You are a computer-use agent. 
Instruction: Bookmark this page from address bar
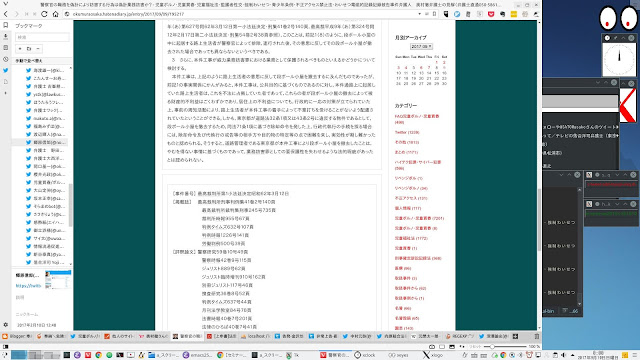[434, 14]
